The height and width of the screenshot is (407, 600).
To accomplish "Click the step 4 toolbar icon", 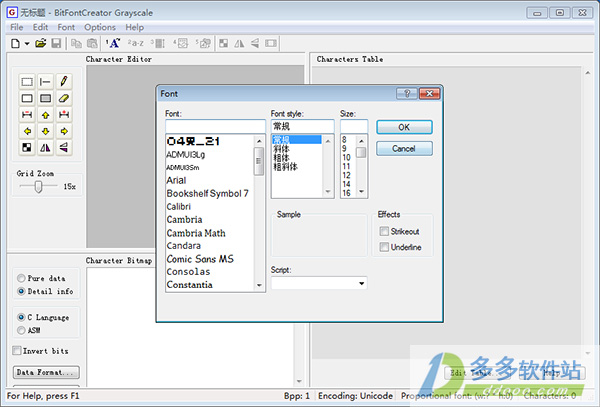I will pos(181,44).
